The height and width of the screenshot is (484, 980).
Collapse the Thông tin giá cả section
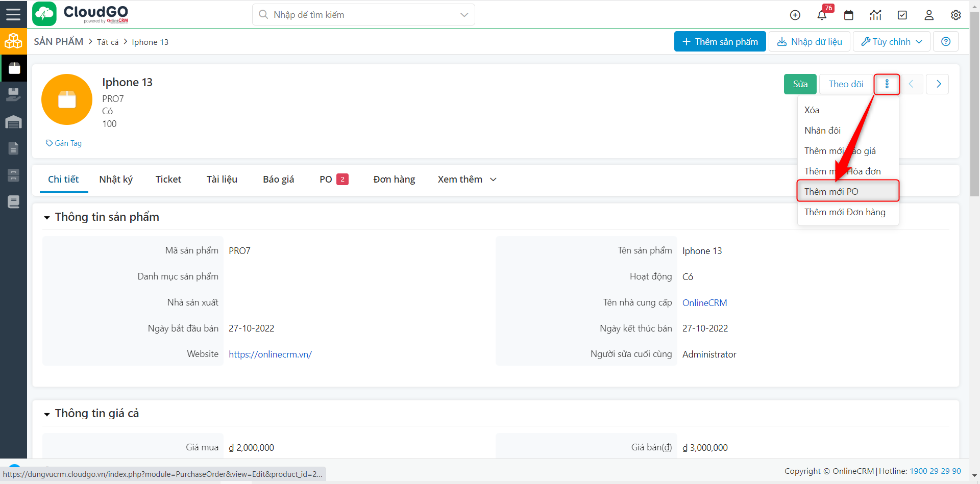[x=47, y=414]
